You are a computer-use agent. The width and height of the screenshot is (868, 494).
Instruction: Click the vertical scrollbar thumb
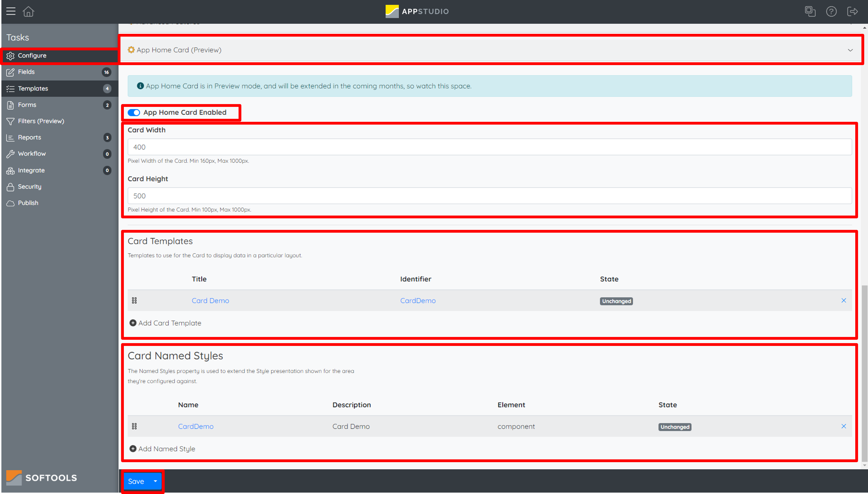click(x=864, y=373)
